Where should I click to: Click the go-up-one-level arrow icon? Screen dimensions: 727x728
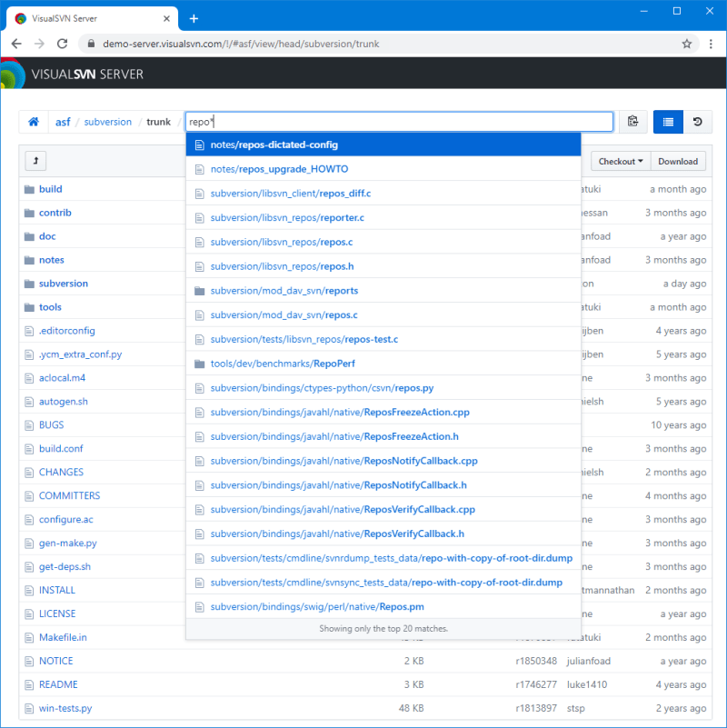click(x=35, y=160)
